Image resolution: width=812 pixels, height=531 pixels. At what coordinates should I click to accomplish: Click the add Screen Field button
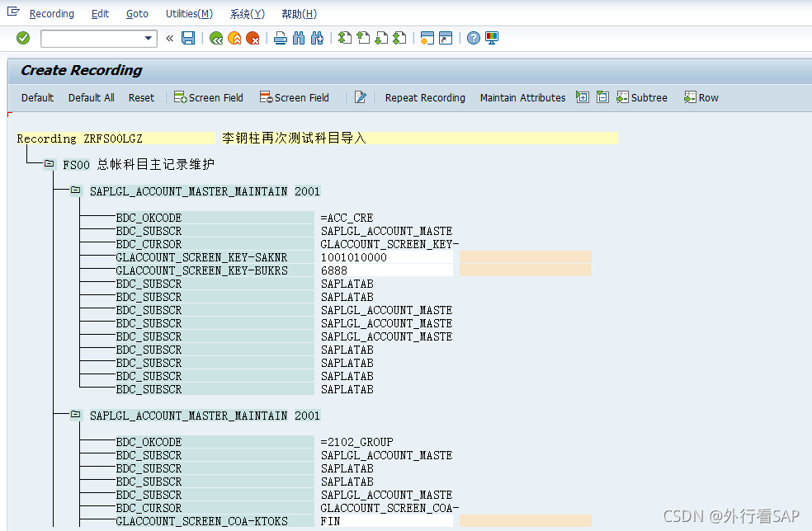208,97
